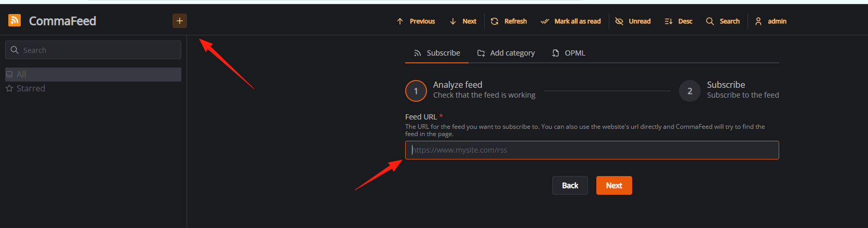Click the plus button to add subscription
868x228 pixels.
point(180,21)
